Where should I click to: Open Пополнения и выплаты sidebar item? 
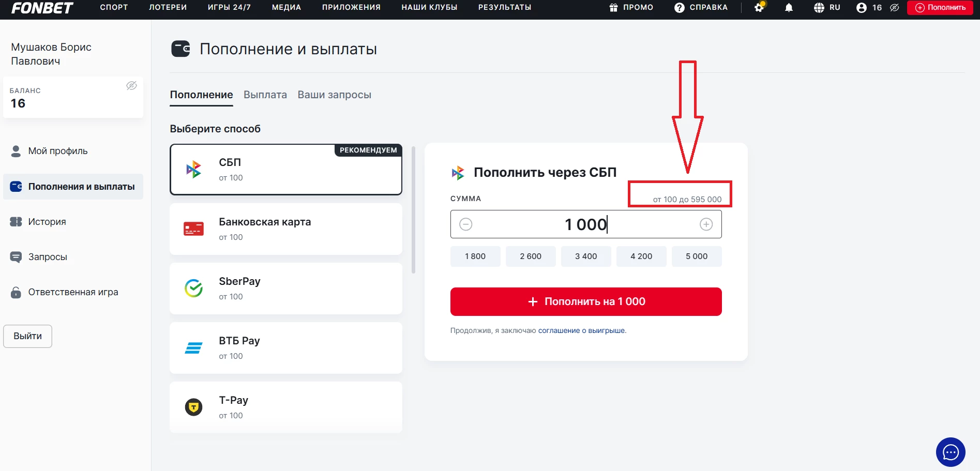click(73, 187)
